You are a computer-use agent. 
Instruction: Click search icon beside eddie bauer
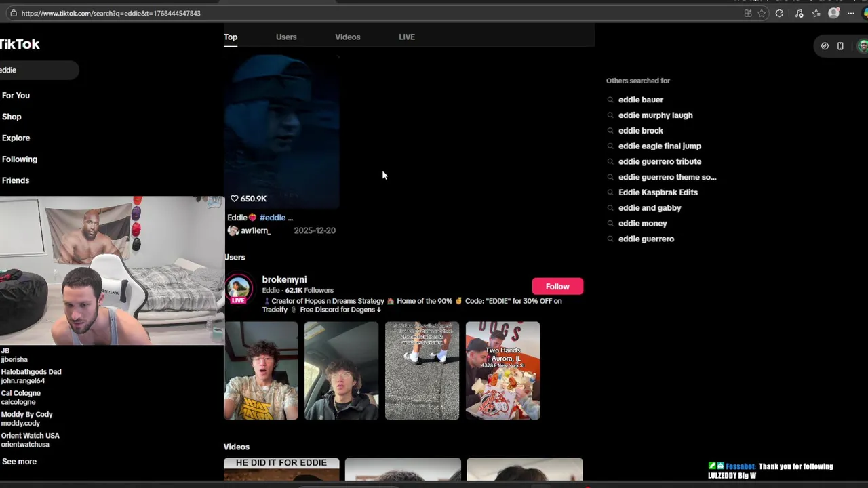pos(610,100)
